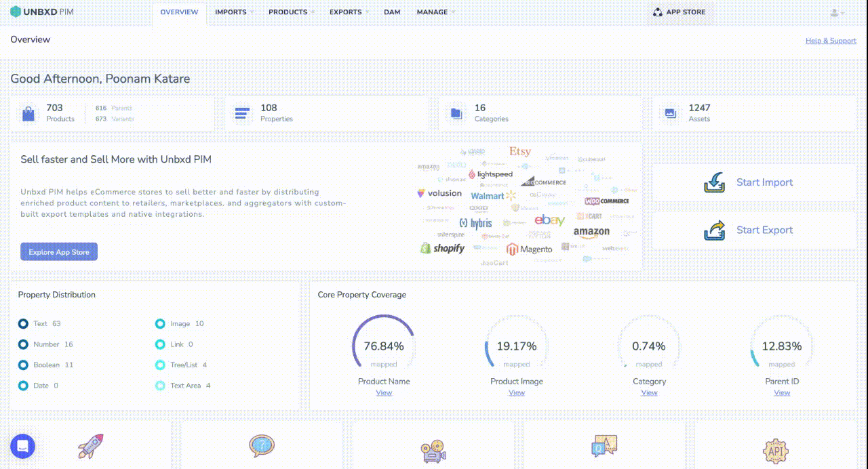Viewport: 868px width, 469px height.
Task: Click the "Core Property Coverage" heading
Action: pyautogui.click(x=362, y=295)
